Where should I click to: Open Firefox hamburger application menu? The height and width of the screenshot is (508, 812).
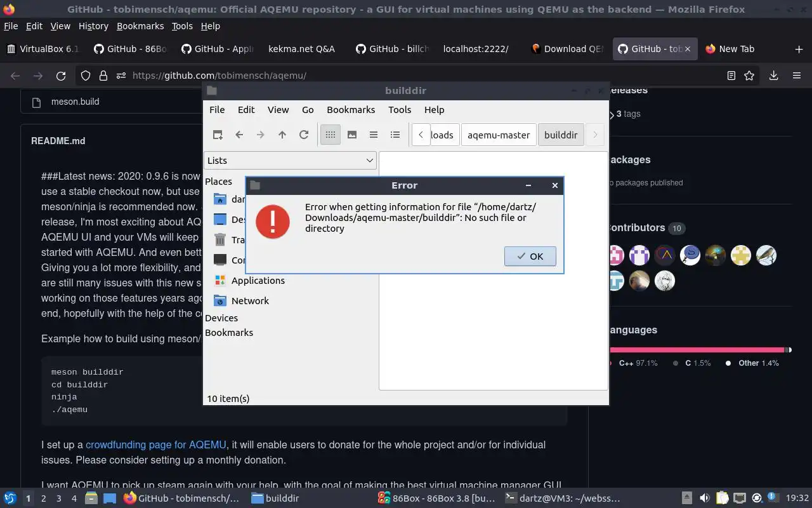797,76
